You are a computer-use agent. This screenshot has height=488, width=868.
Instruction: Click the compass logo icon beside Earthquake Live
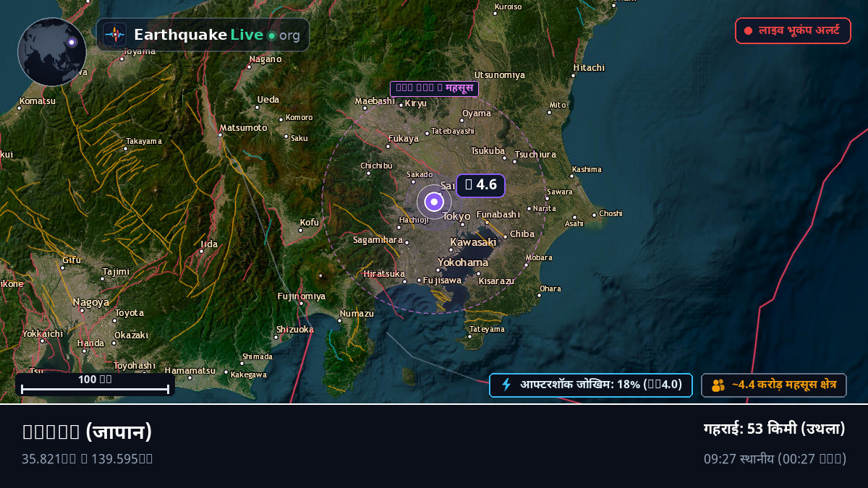(114, 35)
